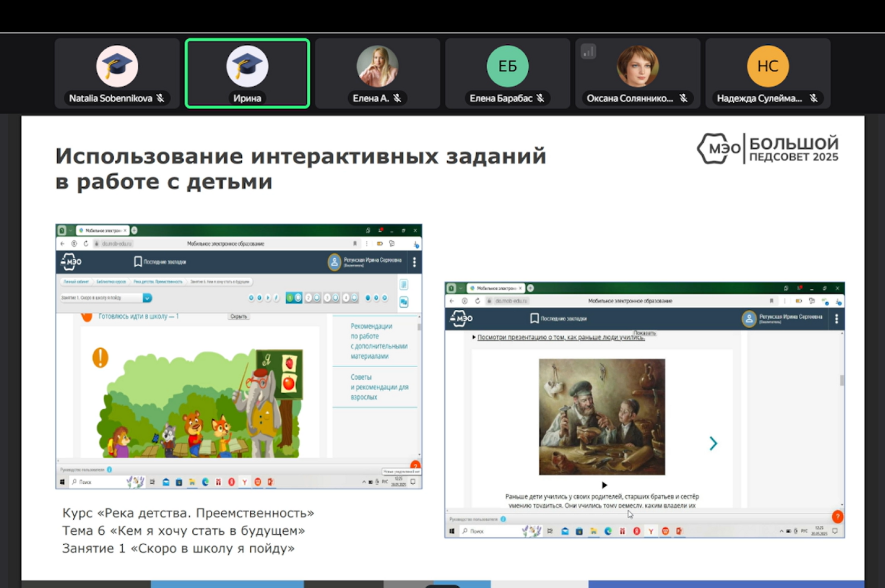Click browser back arrow in right screenshot
Screen dimensions: 885x588
click(x=452, y=301)
